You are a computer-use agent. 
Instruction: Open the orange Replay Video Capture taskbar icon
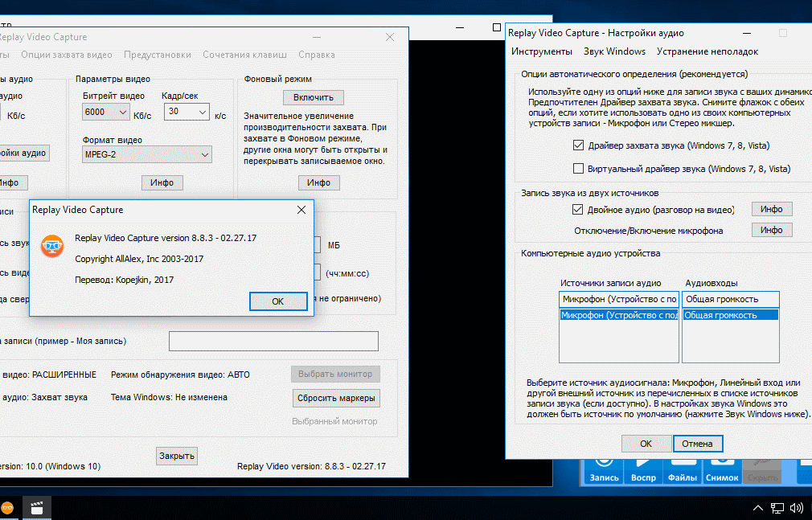6,508
